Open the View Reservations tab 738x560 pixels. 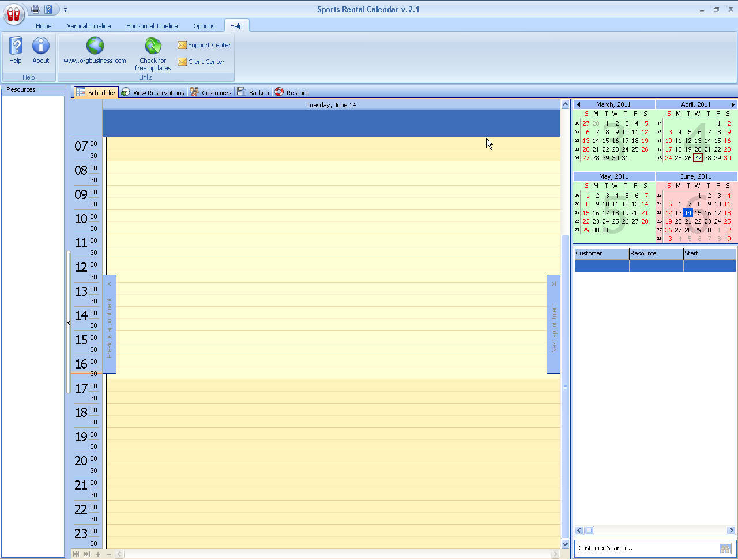tap(153, 92)
